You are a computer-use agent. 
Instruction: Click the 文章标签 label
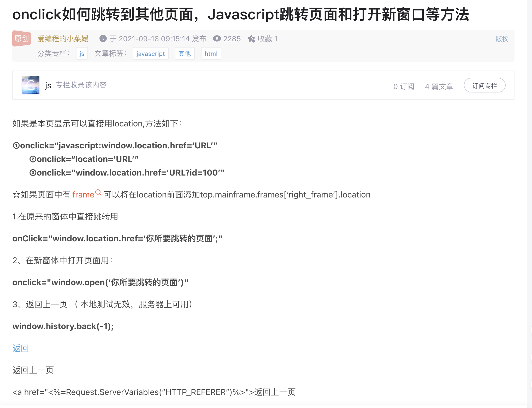111,54
